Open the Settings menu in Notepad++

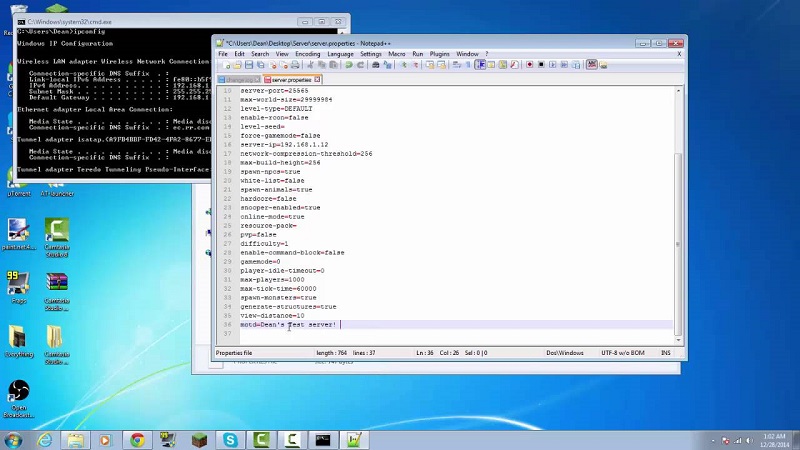(371, 54)
